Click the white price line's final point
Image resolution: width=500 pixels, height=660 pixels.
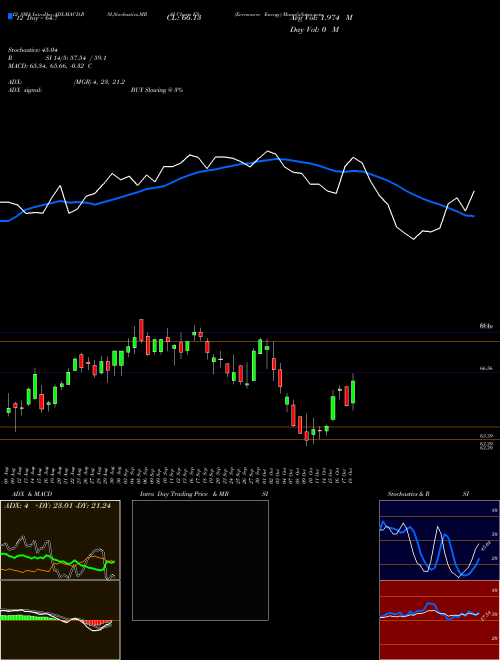point(474,192)
